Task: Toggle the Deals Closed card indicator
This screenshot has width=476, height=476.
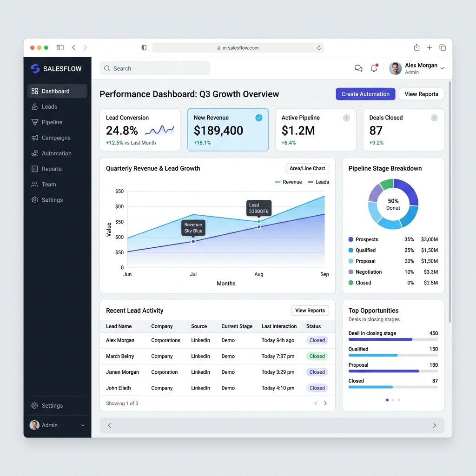Action: click(x=435, y=118)
